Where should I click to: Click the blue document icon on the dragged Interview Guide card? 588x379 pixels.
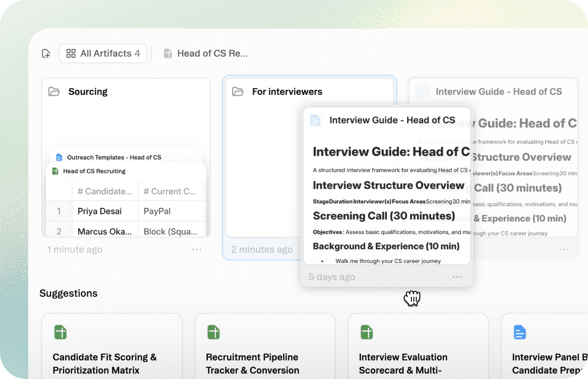coord(315,120)
